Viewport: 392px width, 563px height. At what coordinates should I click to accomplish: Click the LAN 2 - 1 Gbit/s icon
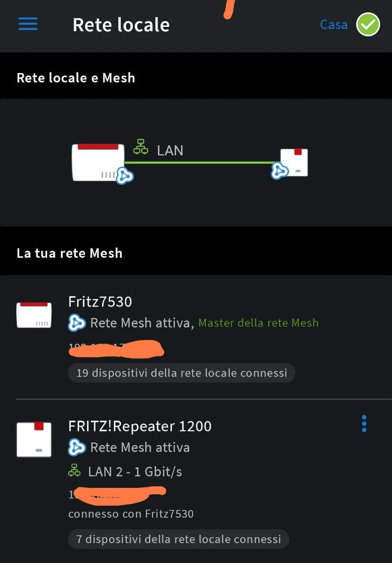(x=74, y=471)
